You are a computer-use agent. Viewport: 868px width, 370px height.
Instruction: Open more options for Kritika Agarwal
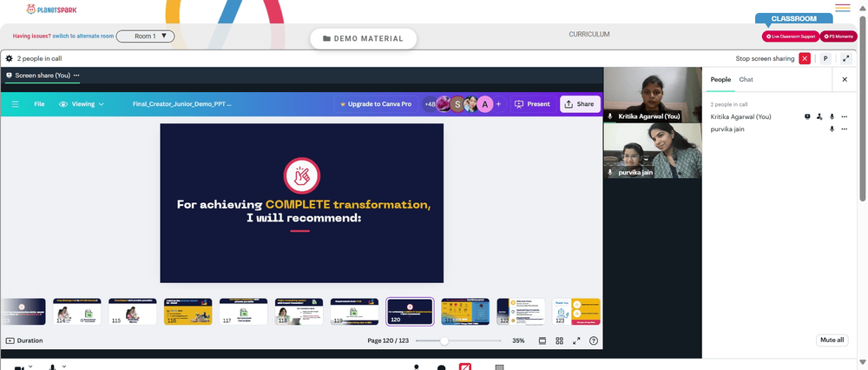tap(845, 117)
